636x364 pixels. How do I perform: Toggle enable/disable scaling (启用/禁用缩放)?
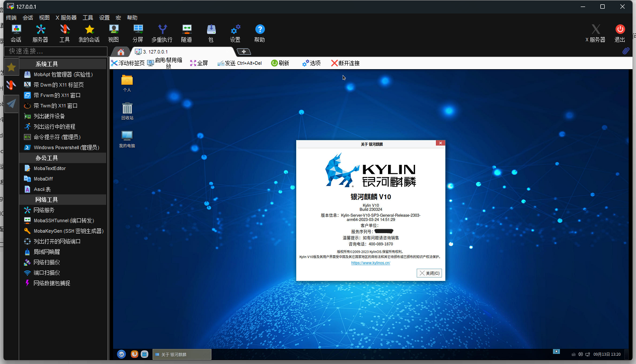tap(165, 63)
